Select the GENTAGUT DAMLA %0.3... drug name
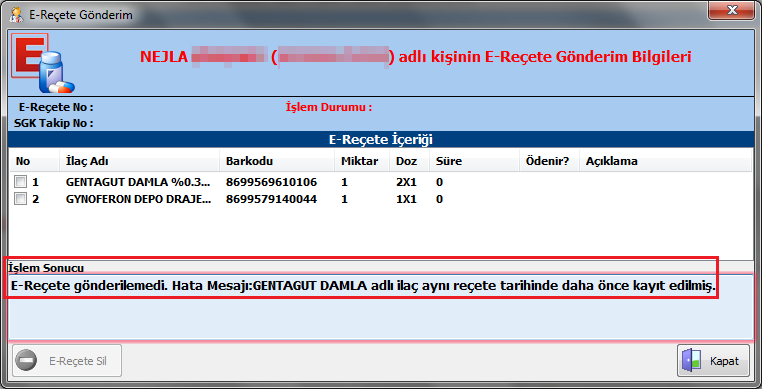Screen dimensions: 762x390 (x=139, y=183)
